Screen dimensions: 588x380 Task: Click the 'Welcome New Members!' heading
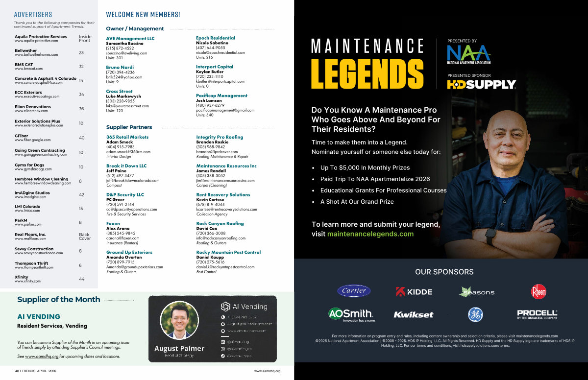[x=143, y=15]
